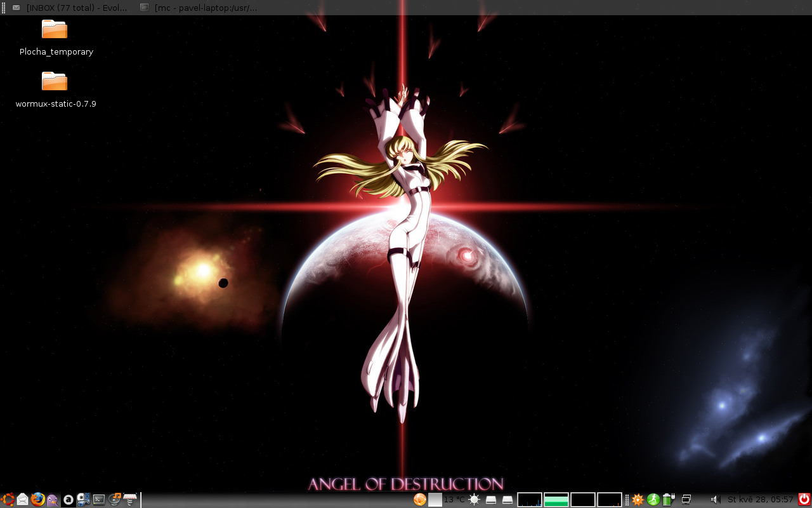Open the calendar from clock 'St kvě 28, 05:57'

(760, 500)
